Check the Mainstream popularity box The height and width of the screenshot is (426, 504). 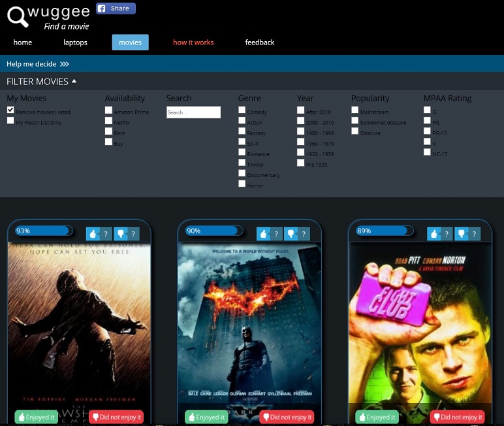(x=355, y=110)
